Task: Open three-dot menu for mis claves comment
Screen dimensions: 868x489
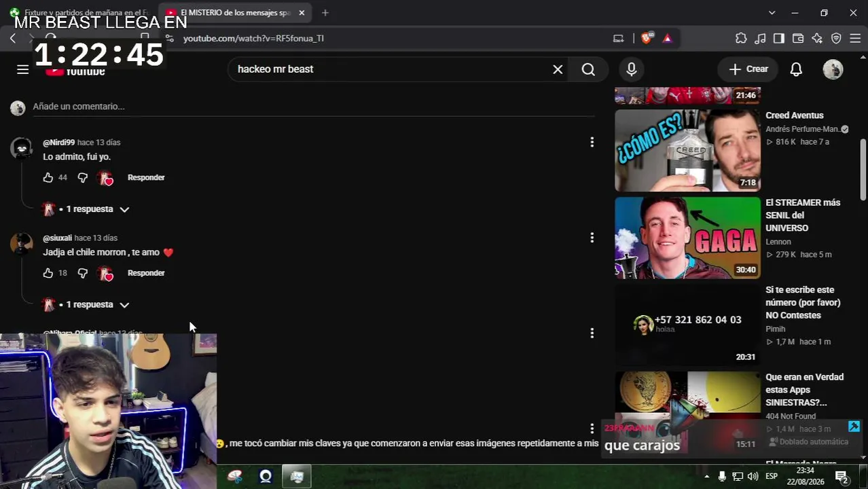Action: click(x=592, y=429)
